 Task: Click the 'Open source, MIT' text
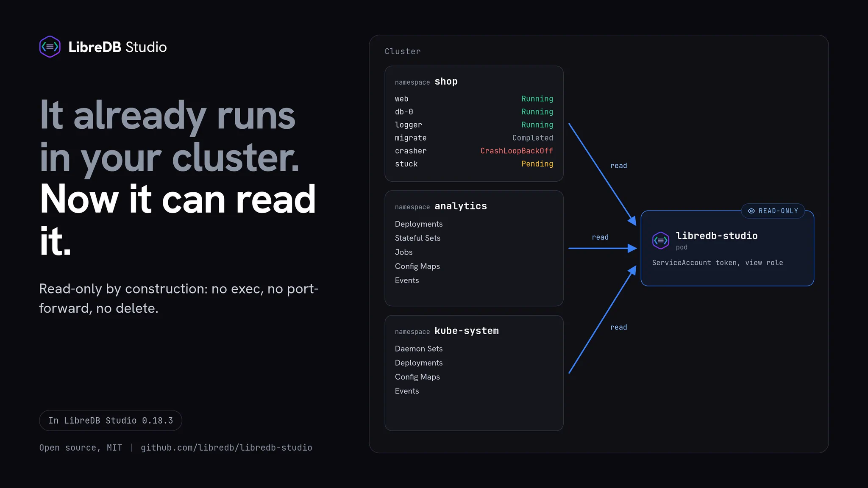[x=81, y=448]
